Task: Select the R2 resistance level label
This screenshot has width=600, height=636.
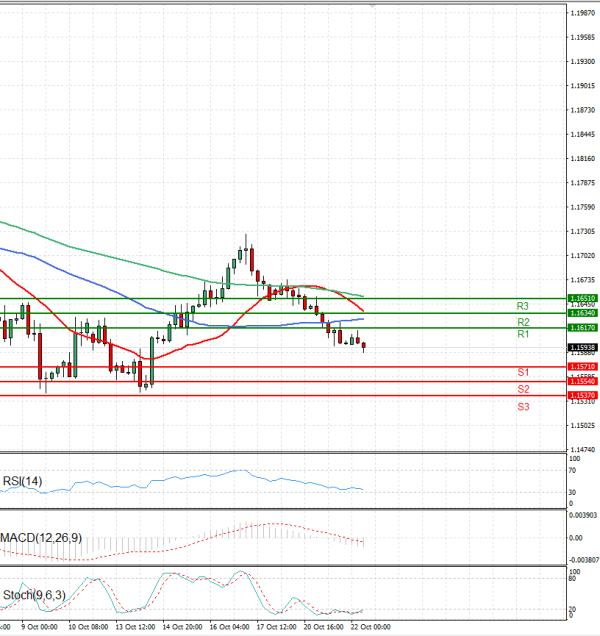Action: click(x=522, y=322)
